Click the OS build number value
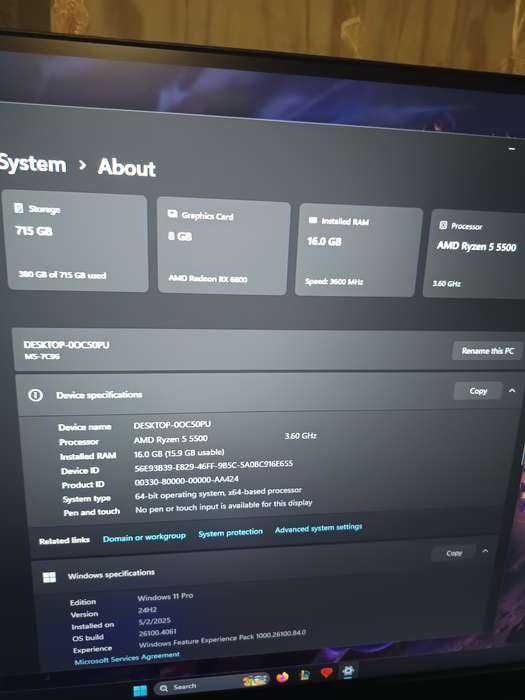The width and height of the screenshot is (525, 700). (x=158, y=632)
